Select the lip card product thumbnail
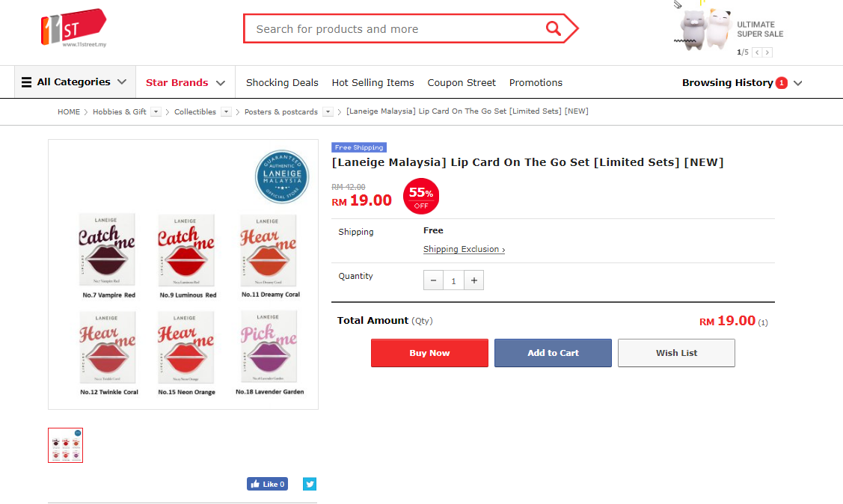The width and height of the screenshot is (843, 504). pos(66,446)
